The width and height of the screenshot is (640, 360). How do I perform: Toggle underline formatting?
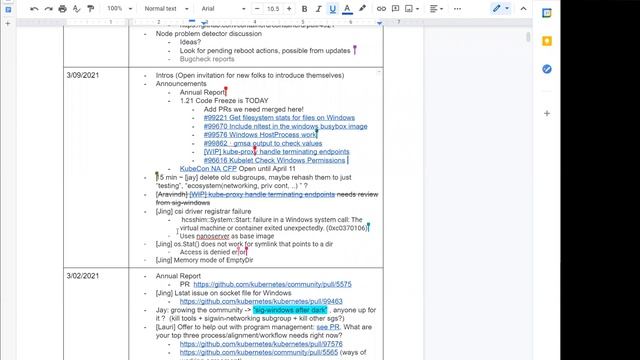(x=333, y=9)
